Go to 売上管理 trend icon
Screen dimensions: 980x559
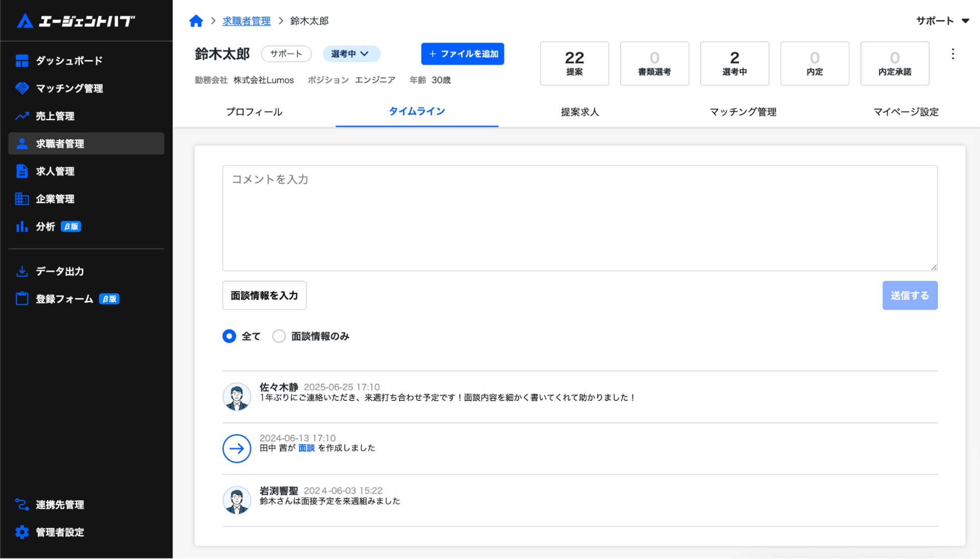(x=22, y=116)
